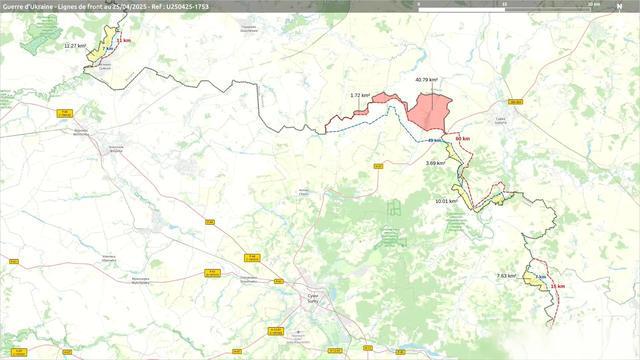640x360 pixels.
Task: Click the blue 49 km distance label
Action: [434, 140]
